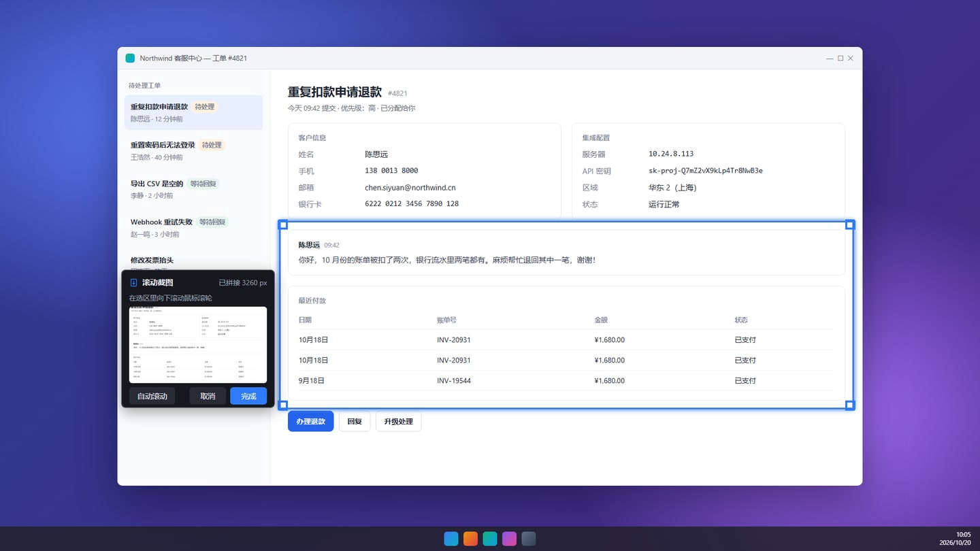
Task: Click the 升级处理 button
Action: click(398, 421)
